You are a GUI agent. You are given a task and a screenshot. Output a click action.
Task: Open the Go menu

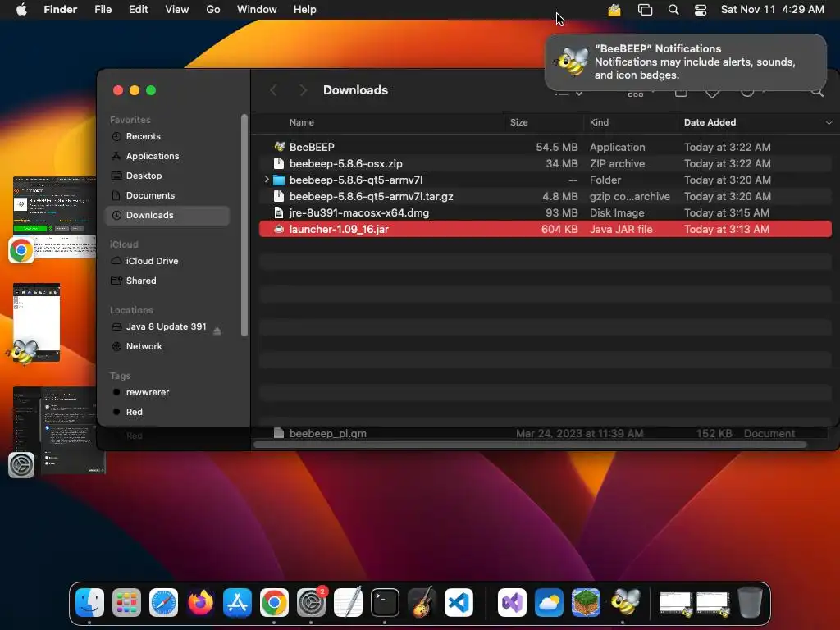(x=213, y=10)
